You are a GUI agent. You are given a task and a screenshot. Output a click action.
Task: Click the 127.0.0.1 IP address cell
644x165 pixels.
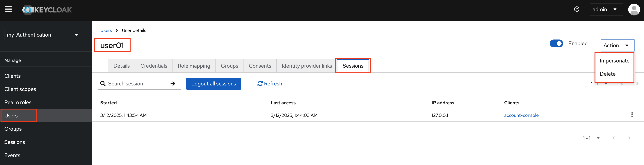(x=440, y=115)
